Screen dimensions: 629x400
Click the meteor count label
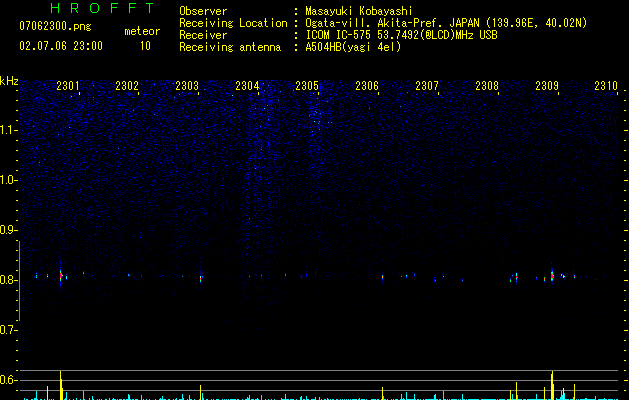click(142, 31)
